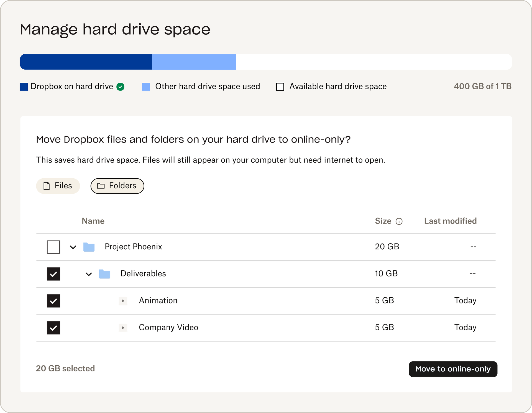Click the Name column header
The height and width of the screenshot is (413, 532).
(93, 221)
